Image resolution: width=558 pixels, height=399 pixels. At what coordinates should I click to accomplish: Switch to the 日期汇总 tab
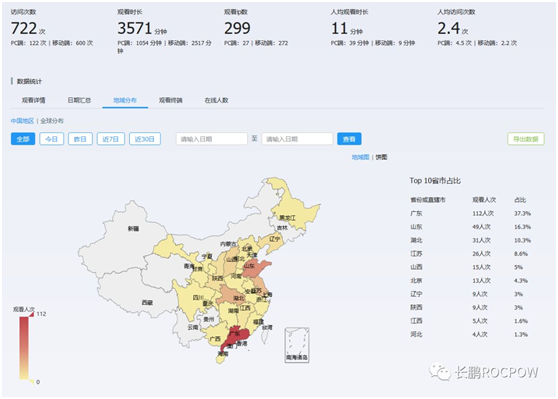[x=79, y=100]
